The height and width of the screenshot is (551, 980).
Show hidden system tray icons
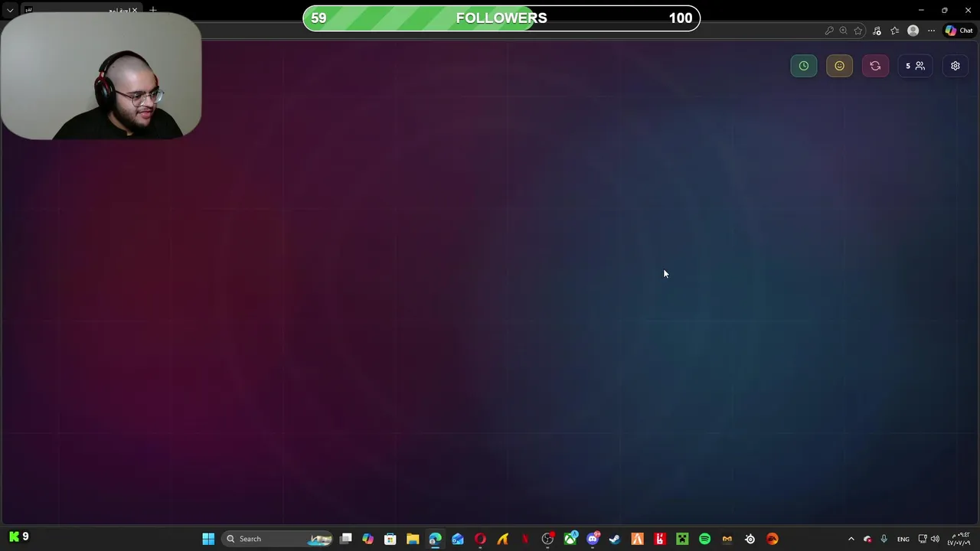851,539
